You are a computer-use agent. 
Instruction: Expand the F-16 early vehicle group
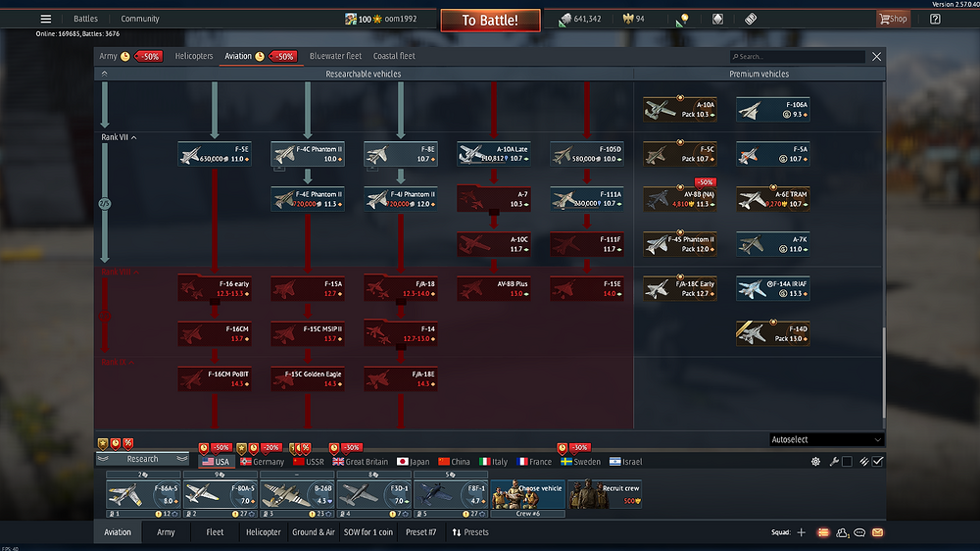(x=215, y=288)
